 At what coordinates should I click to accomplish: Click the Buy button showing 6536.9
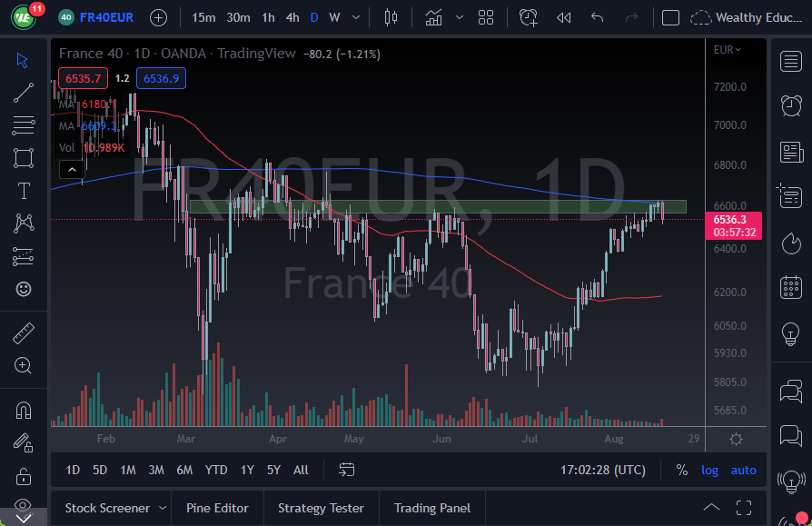(x=161, y=78)
